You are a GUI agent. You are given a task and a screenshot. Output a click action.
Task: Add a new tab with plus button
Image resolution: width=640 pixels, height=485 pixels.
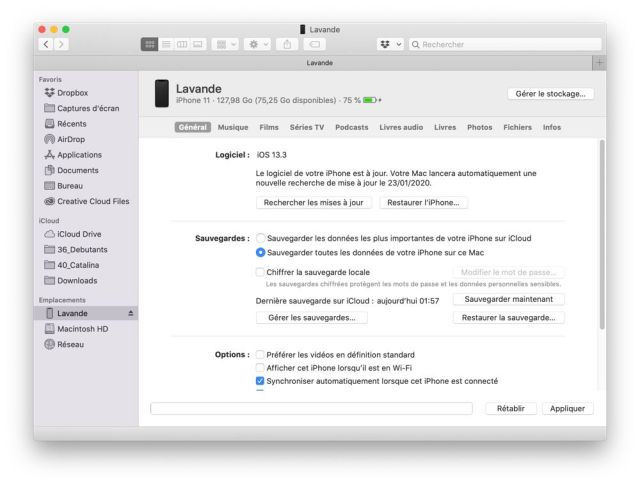tap(599, 63)
